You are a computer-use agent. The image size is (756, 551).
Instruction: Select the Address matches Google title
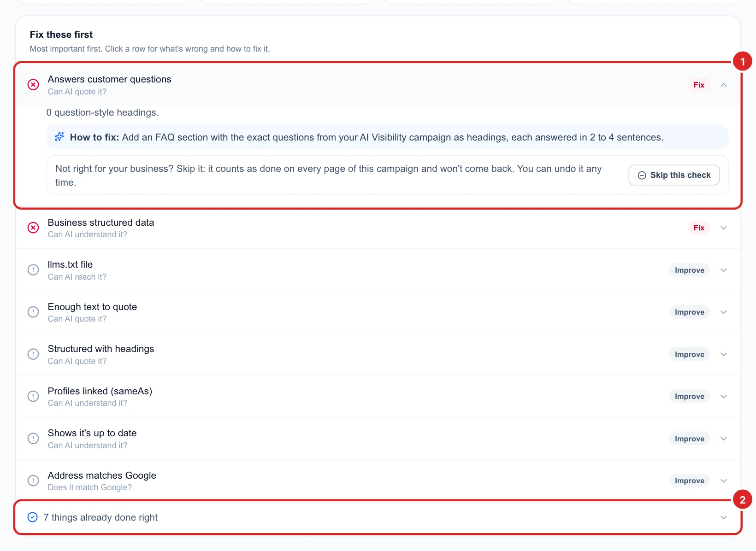tap(102, 475)
